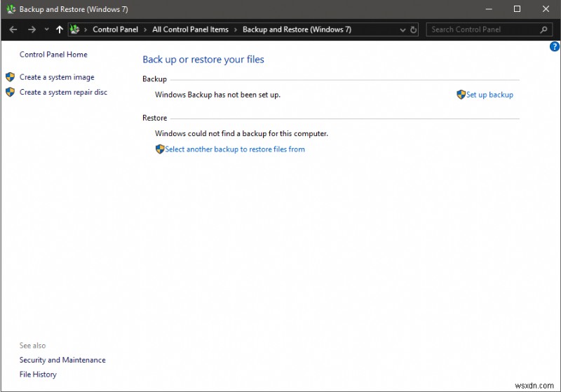Screen dimensions: 561x392
Task: Select All Control Panel Items breadcrumb
Action: 190,29
